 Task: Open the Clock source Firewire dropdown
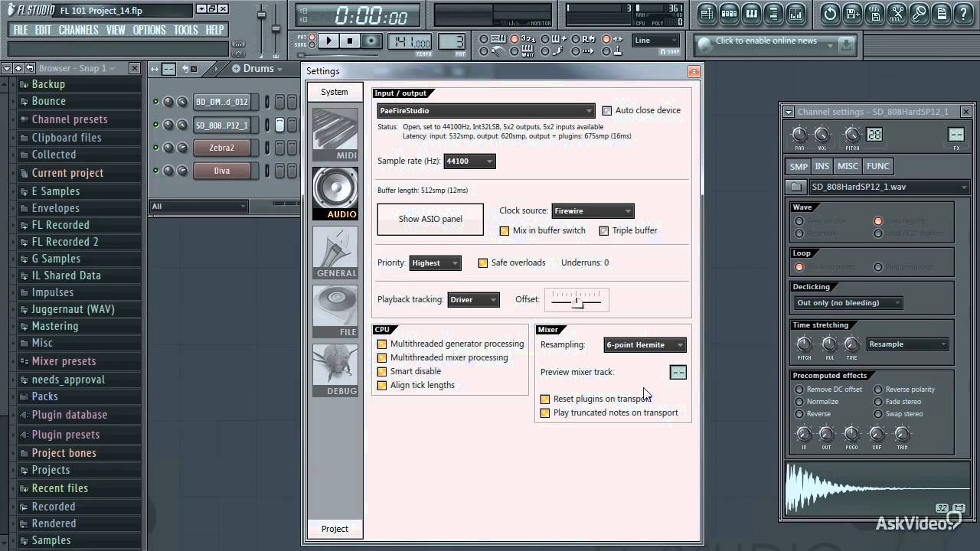(x=593, y=210)
